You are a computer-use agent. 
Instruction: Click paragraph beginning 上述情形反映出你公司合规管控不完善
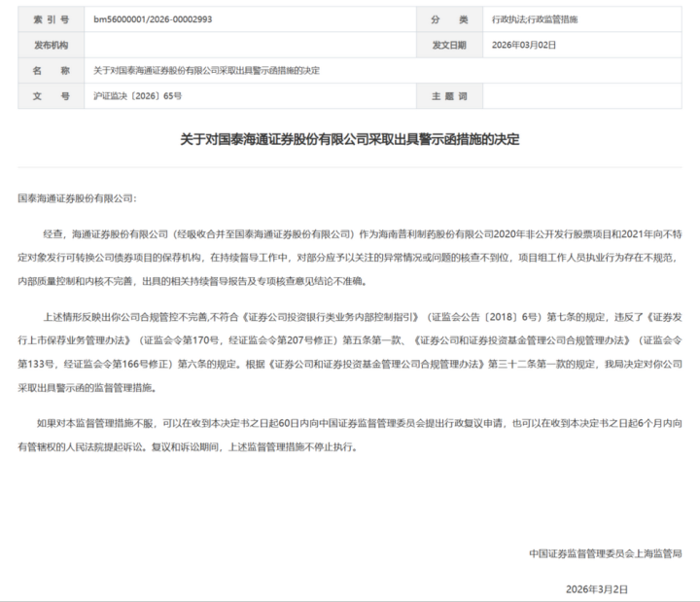(x=350, y=352)
